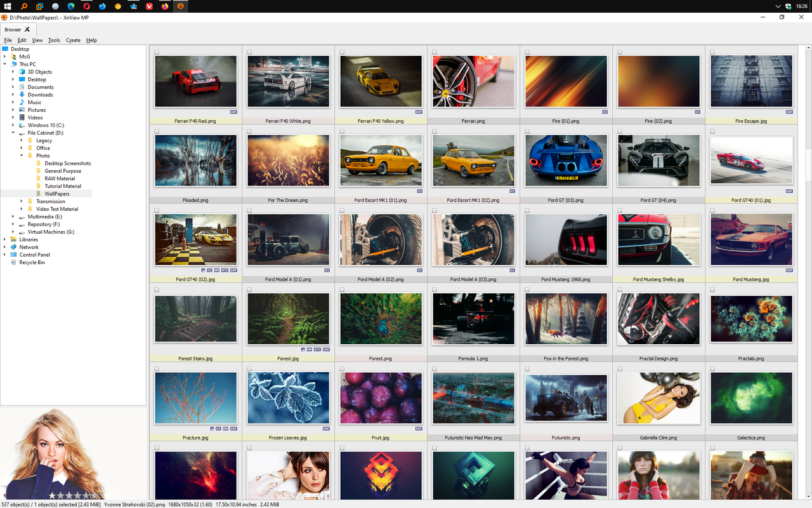This screenshot has width=812, height=508.
Task: Click the Music note icon in tree
Action: (x=22, y=102)
